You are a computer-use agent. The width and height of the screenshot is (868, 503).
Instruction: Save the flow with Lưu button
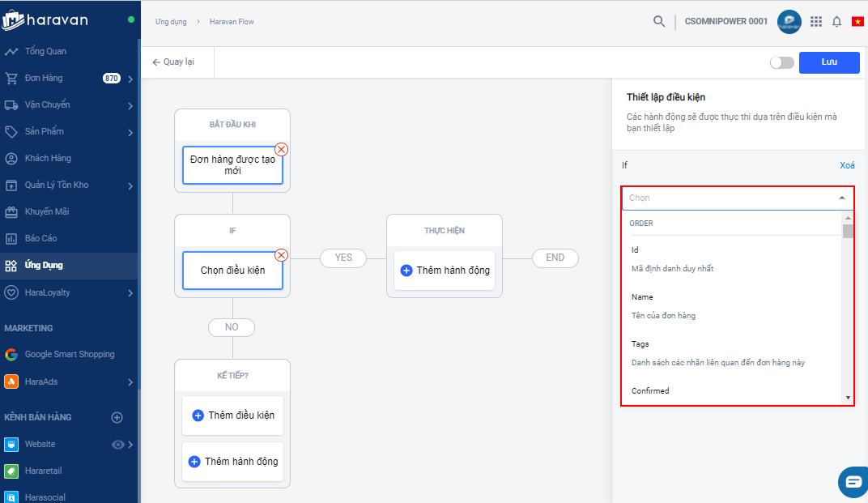click(x=828, y=62)
